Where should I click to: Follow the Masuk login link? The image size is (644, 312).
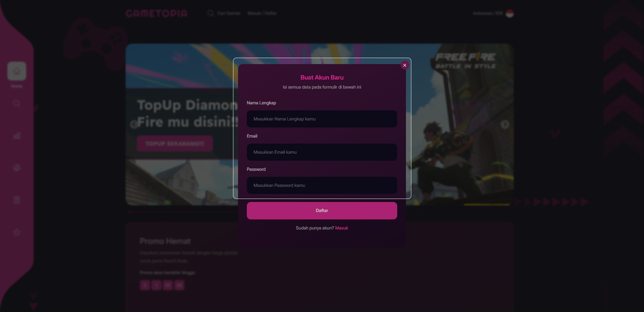tap(341, 228)
